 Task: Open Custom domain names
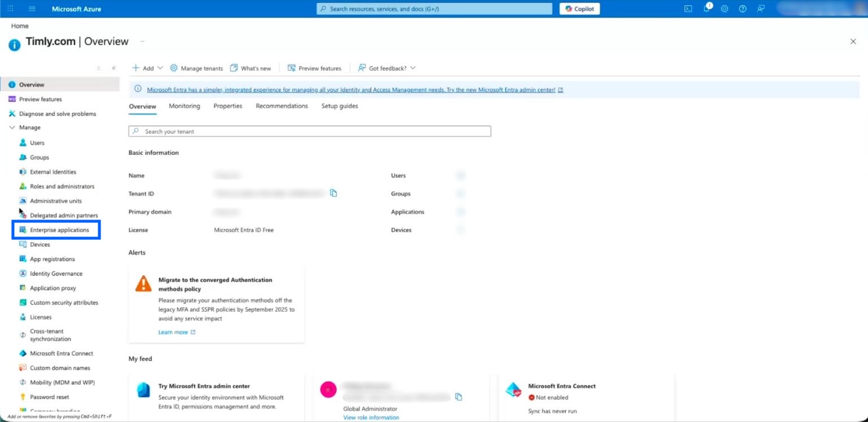[x=60, y=368]
